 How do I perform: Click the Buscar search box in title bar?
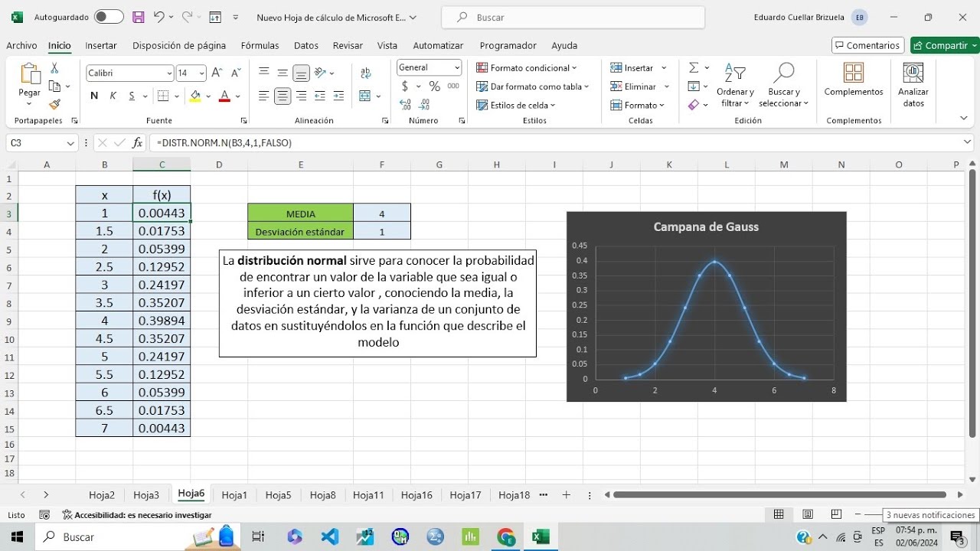pos(573,17)
